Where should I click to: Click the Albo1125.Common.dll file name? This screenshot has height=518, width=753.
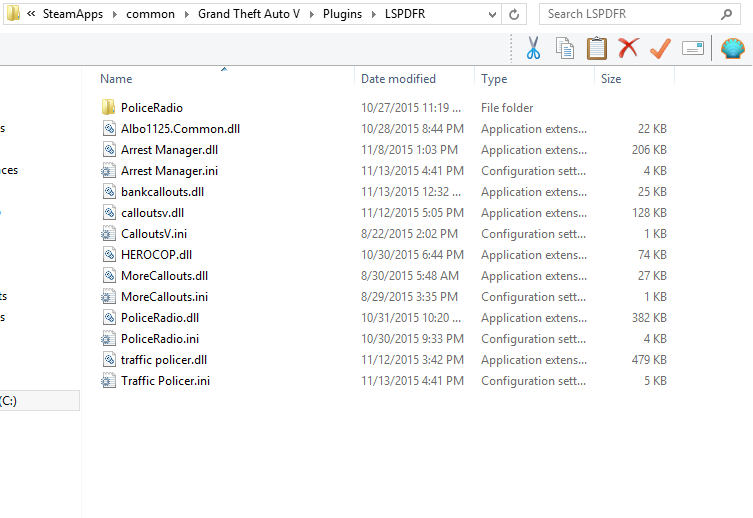180,129
